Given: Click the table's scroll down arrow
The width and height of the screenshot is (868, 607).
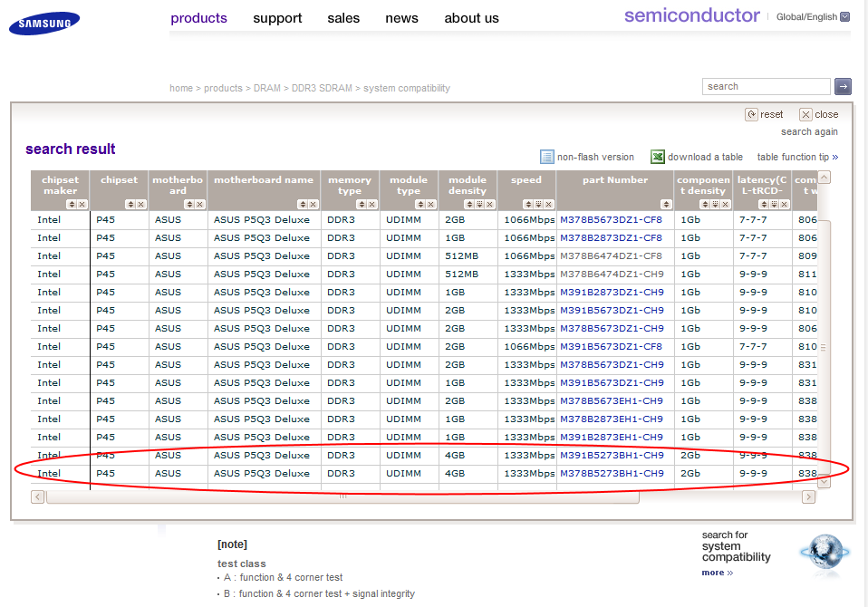Looking at the screenshot, I should pos(825,482).
